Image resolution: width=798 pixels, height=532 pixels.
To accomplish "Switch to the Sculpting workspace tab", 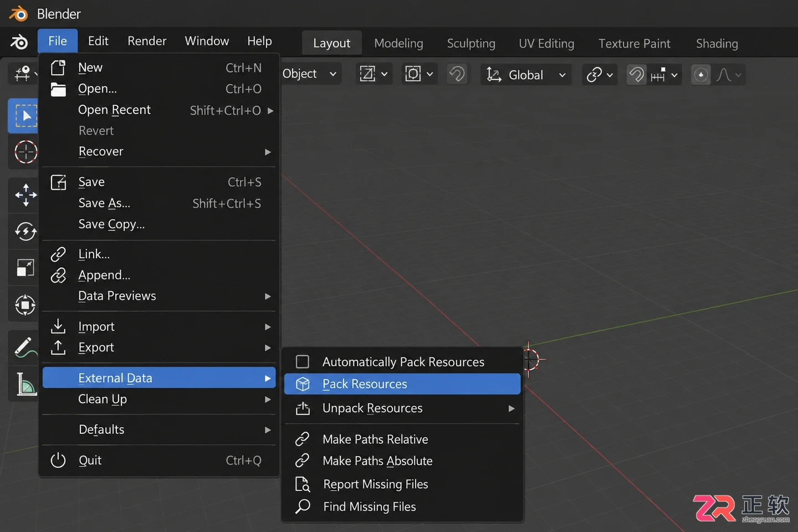I will click(x=471, y=43).
